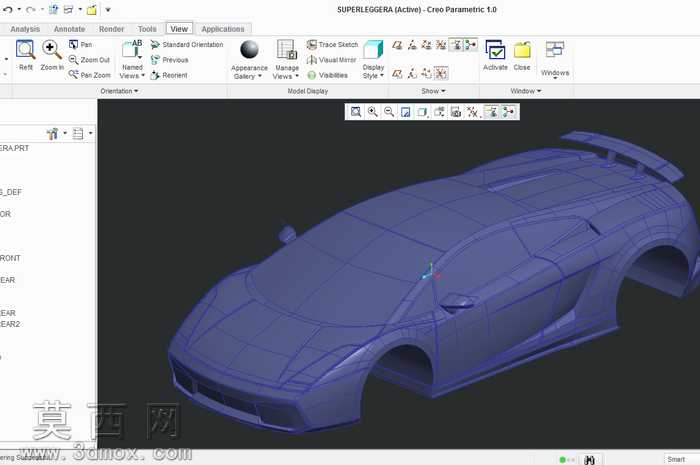Toggle Annotation Display in the ribbon Show group
The height and width of the screenshot is (465, 700).
pos(456,45)
